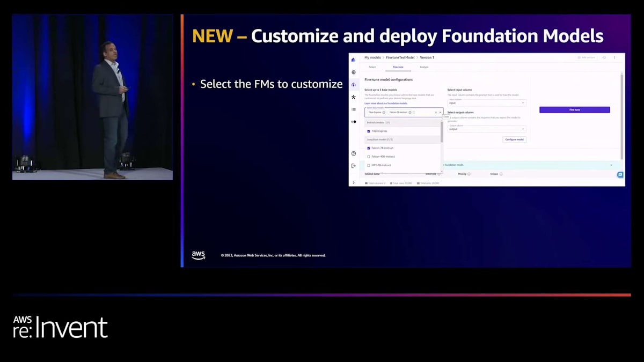Click the model list dropdown scrollbar

coord(442,132)
